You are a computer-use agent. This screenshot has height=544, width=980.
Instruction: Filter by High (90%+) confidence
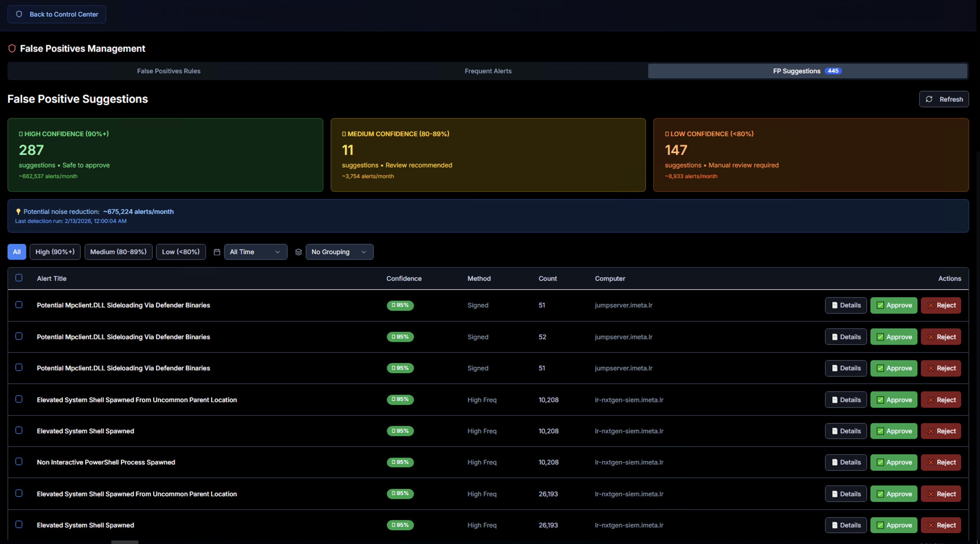(55, 252)
